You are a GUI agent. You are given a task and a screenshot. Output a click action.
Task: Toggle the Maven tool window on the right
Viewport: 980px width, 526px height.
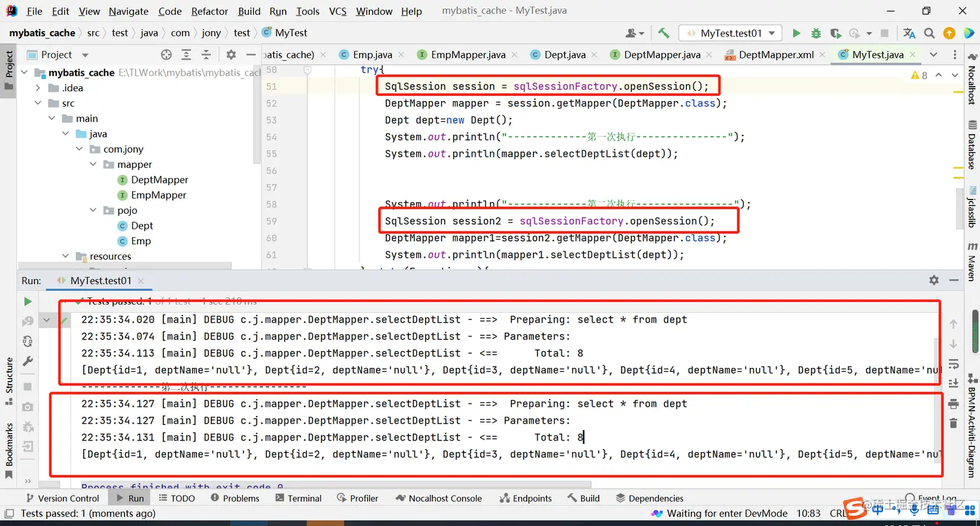972,262
